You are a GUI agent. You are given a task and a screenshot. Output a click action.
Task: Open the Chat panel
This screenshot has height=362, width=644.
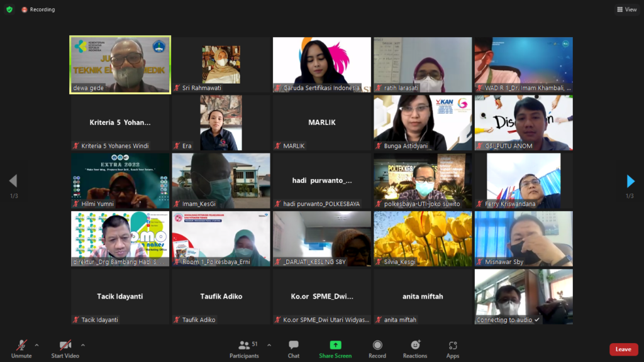[293, 349]
